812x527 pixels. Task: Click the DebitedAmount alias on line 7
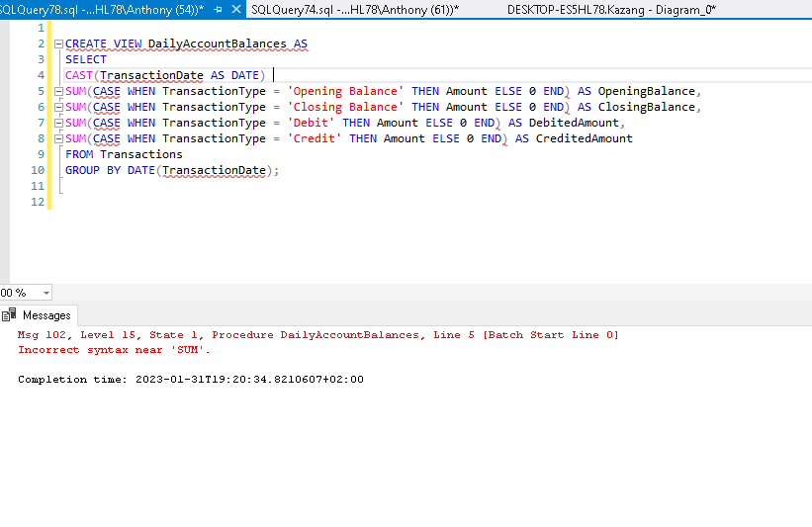(574, 123)
